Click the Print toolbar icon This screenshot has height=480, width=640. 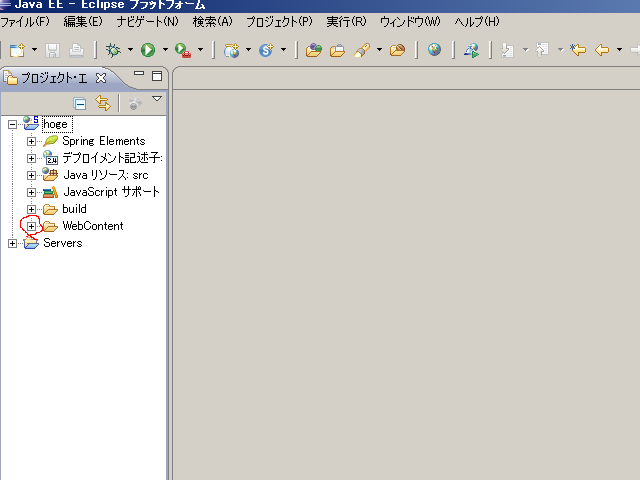[76, 50]
